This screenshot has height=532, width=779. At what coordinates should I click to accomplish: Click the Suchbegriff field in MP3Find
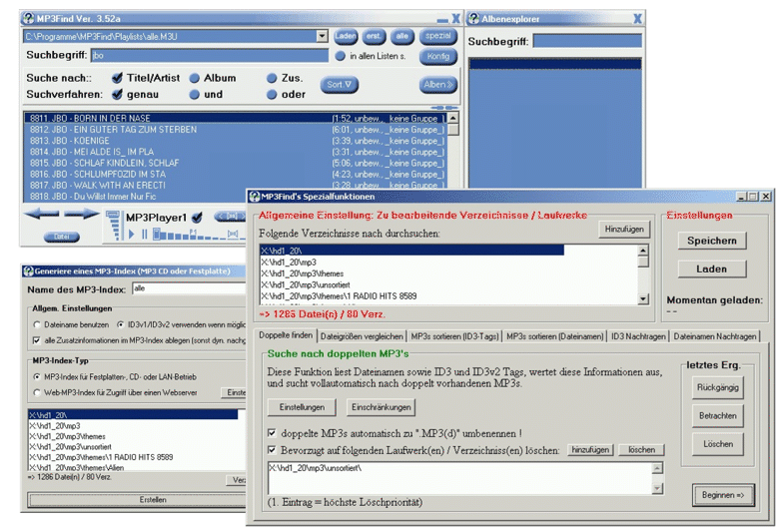pyautogui.click(x=210, y=55)
